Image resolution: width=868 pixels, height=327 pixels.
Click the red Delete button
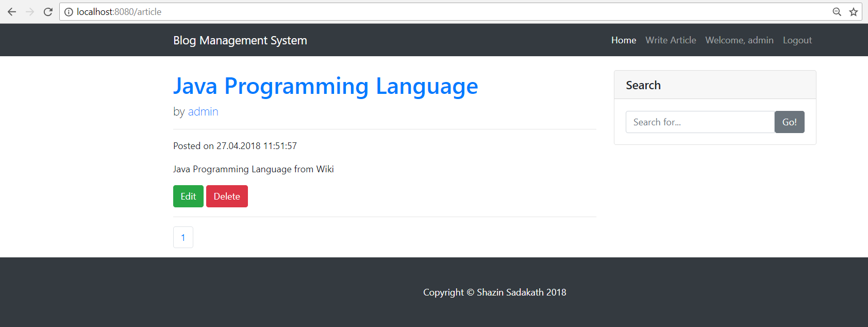pos(227,197)
